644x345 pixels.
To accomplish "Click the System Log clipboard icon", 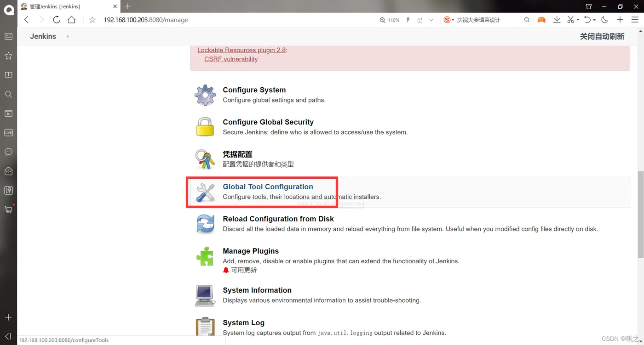I will (205, 327).
